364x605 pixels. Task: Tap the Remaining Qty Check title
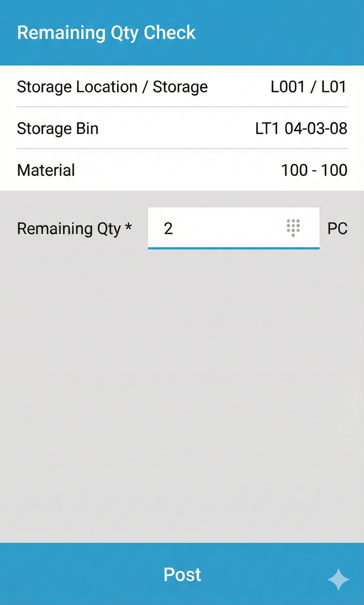(x=106, y=33)
